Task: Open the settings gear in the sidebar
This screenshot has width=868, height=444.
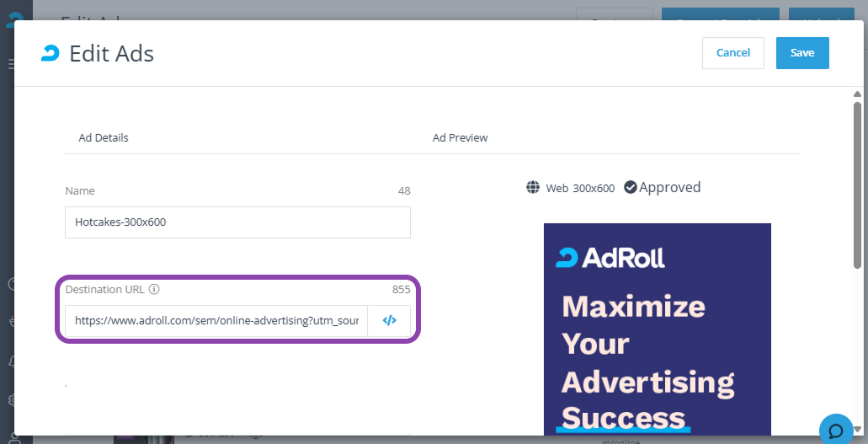Action: coord(12,399)
